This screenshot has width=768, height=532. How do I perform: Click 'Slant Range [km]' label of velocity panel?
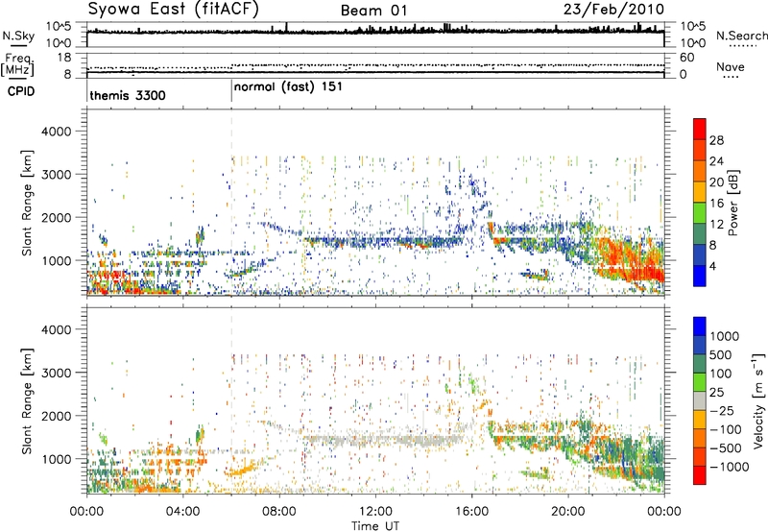tap(27, 400)
